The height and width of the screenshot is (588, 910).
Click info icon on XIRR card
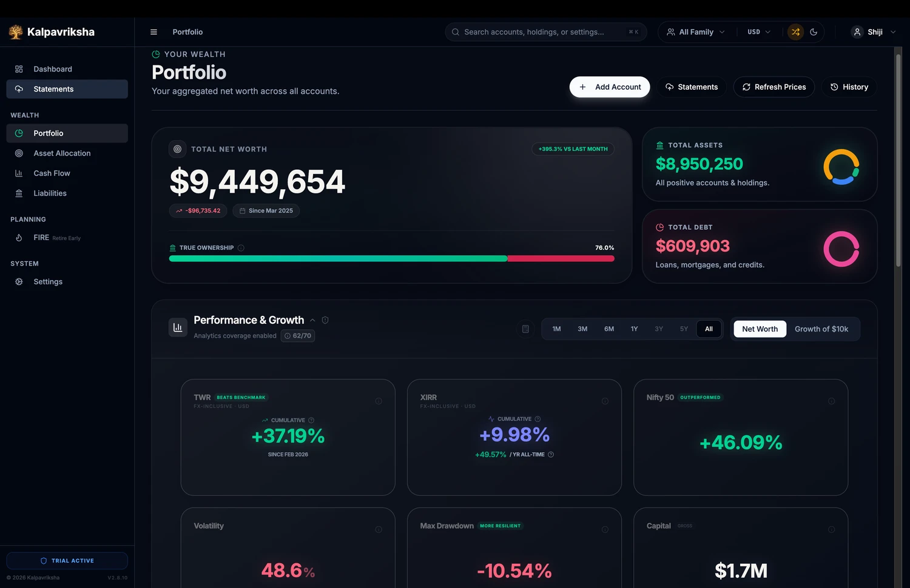coord(605,401)
